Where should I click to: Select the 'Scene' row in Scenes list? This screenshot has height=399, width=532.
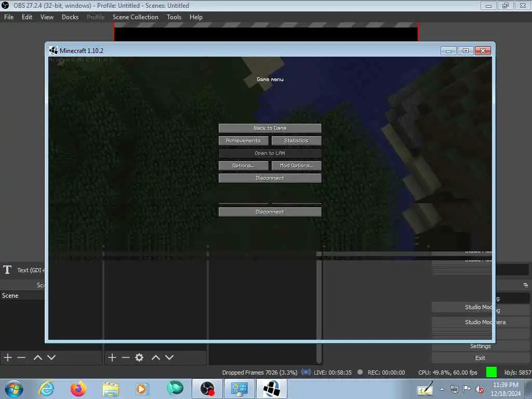coord(22,296)
